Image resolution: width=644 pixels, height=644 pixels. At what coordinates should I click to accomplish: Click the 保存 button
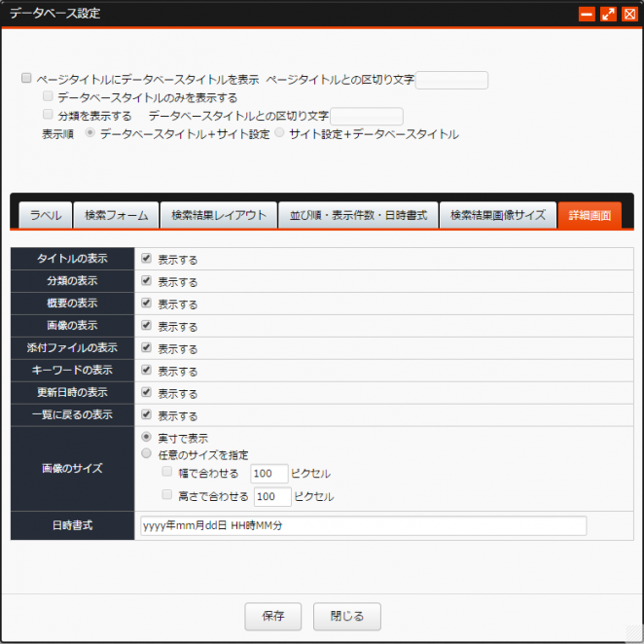[x=272, y=616]
